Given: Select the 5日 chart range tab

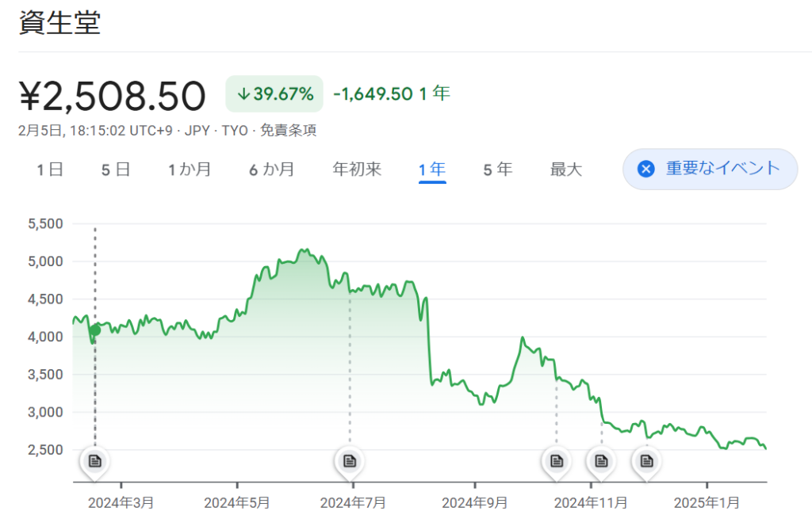Looking at the screenshot, I should 115,170.
